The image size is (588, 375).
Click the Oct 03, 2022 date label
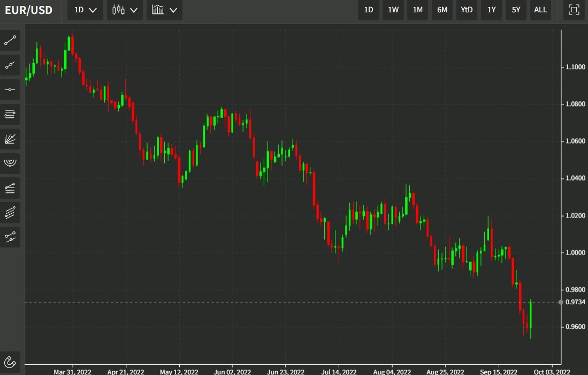pyautogui.click(x=552, y=372)
